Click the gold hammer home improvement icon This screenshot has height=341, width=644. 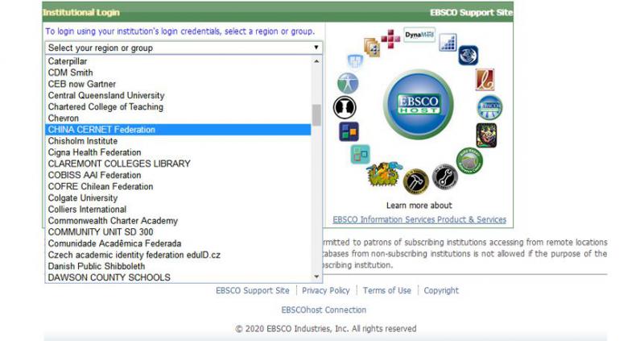point(415,181)
